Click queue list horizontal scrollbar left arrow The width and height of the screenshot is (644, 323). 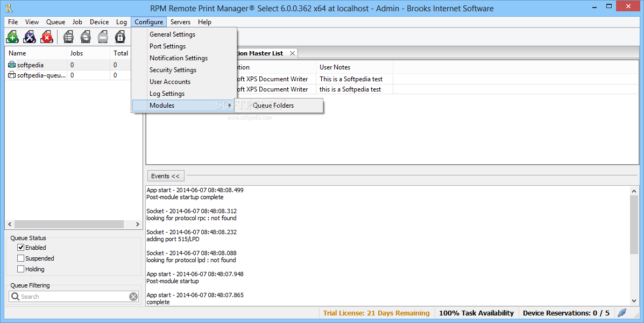point(10,224)
